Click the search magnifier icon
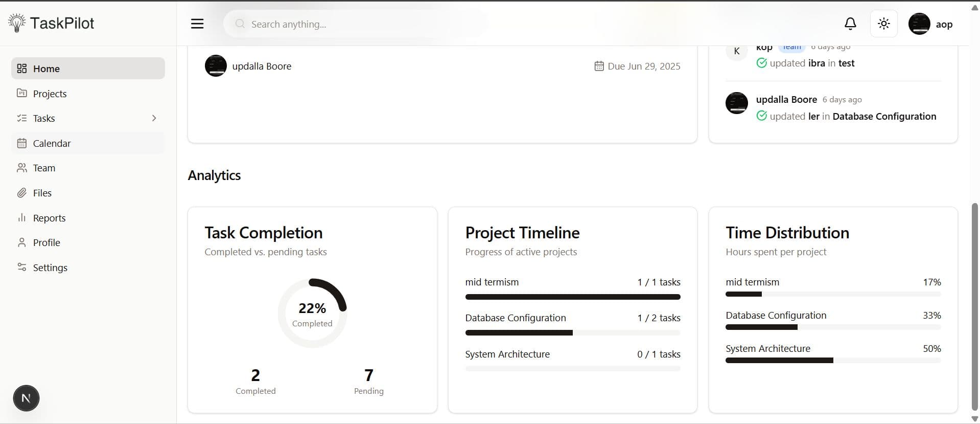Viewport: 980px width, 424px height. [240, 24]
